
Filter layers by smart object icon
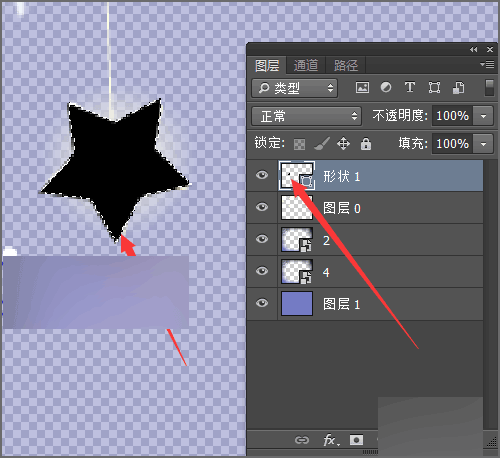click(458, 88)
